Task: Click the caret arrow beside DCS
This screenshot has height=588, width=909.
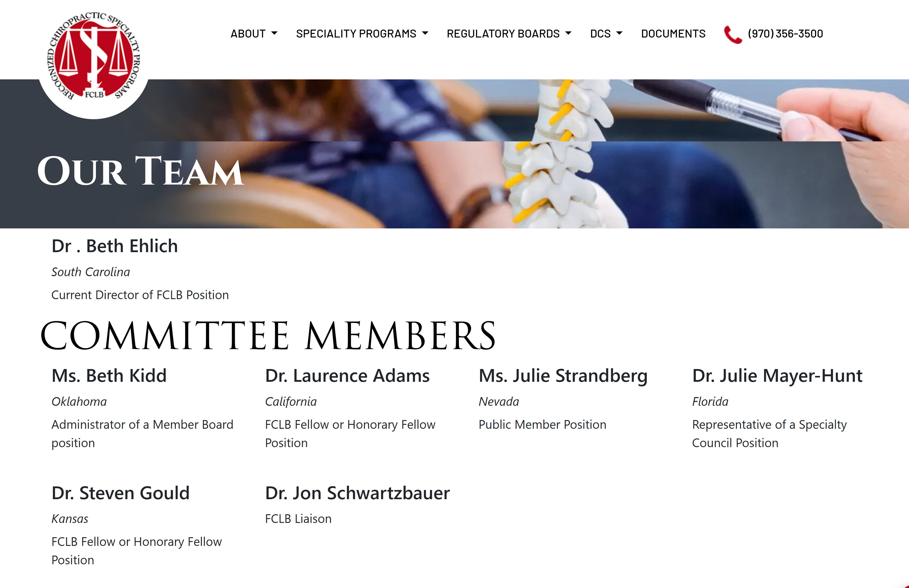Action: pos(619,34)
